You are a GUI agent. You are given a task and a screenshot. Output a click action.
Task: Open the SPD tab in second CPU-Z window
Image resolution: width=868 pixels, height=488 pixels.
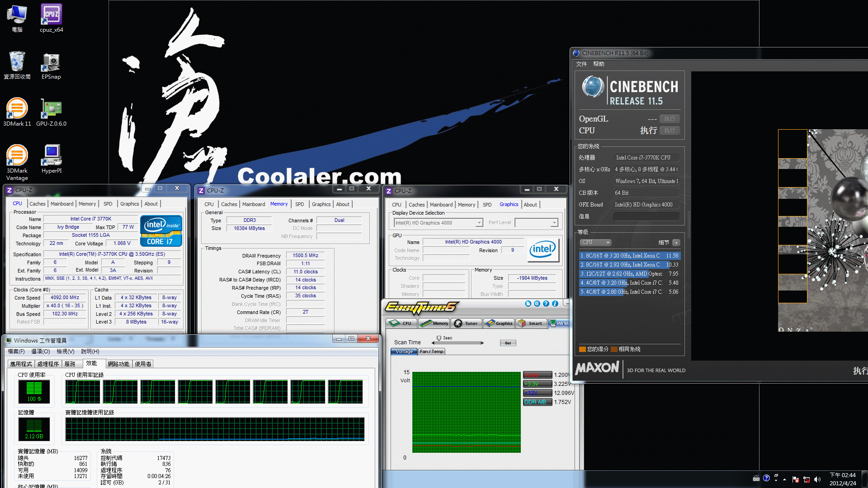[x=299, y=204]
